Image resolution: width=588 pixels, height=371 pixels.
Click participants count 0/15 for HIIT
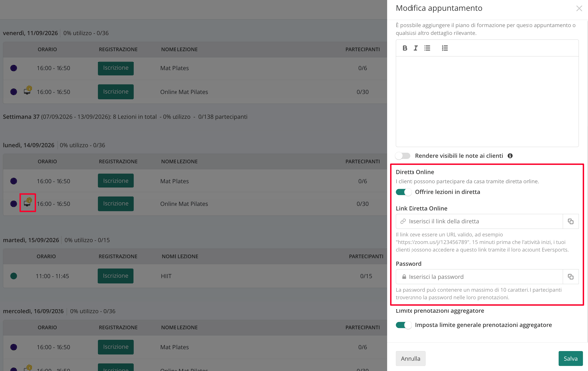tap(366, 276)
